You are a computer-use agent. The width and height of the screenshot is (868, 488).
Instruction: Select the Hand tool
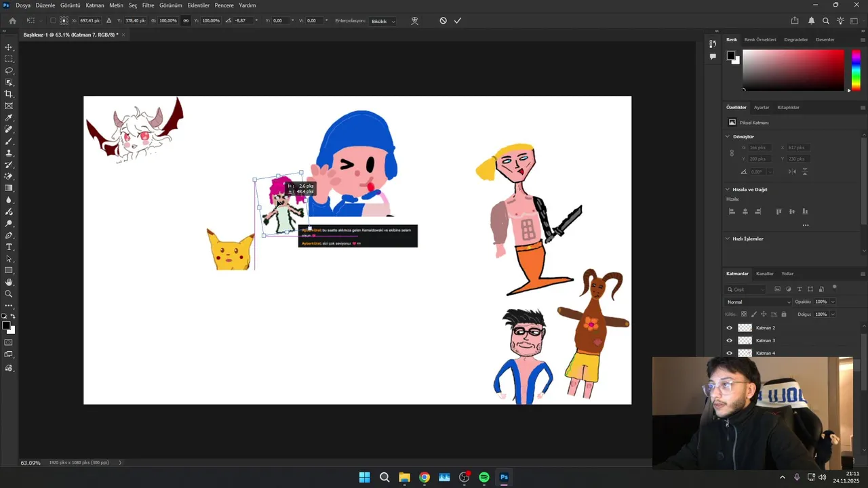coord(9,282)
